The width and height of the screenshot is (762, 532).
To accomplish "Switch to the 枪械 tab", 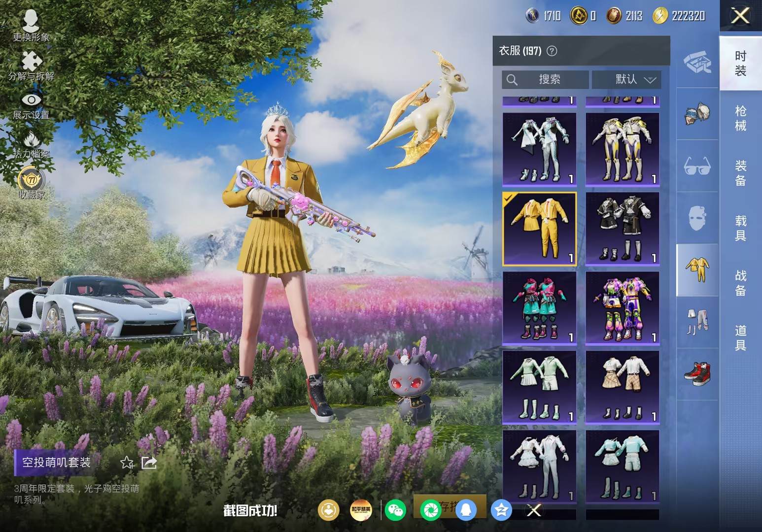I will coord(740,118).
